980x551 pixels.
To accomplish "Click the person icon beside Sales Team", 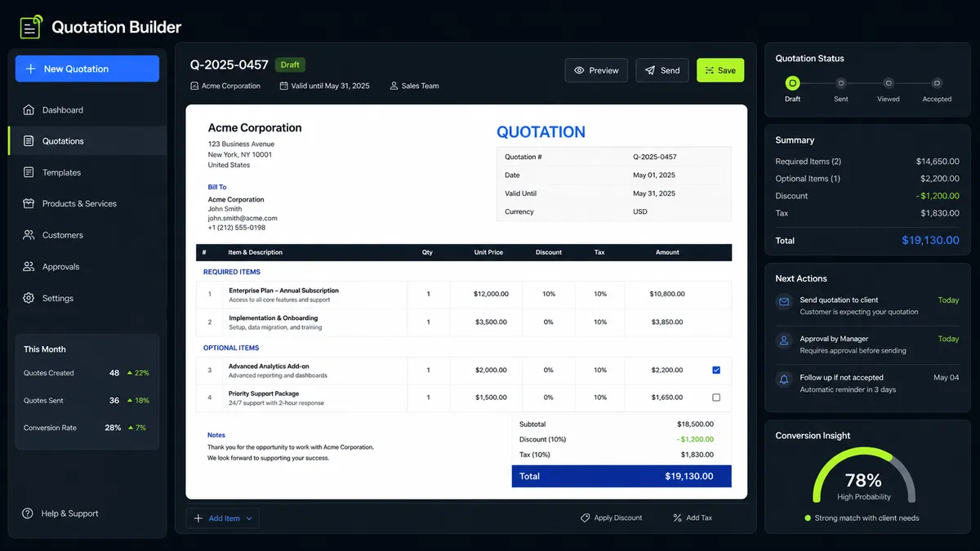I will [x=394, y=86].
